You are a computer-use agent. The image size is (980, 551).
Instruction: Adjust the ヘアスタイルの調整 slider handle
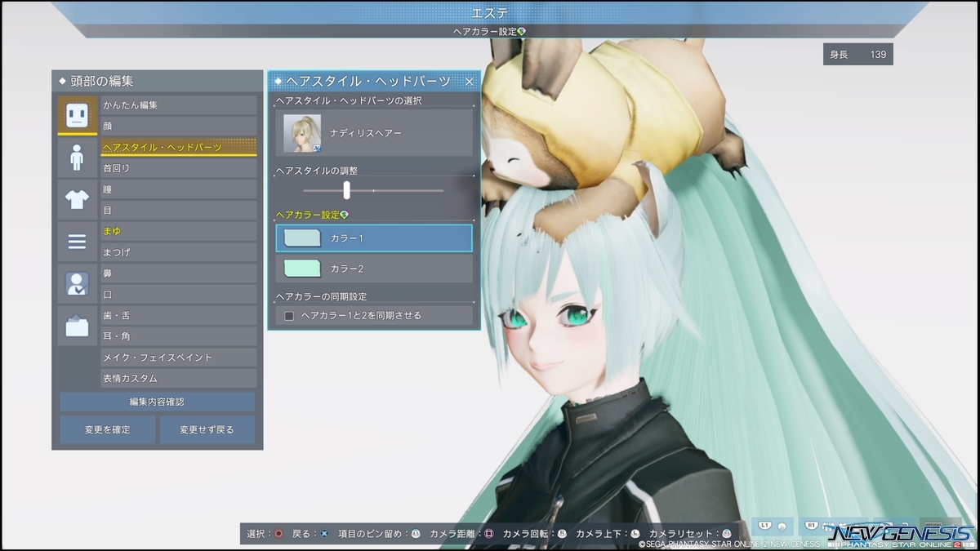pyautogui.click(x=347, y=190)
